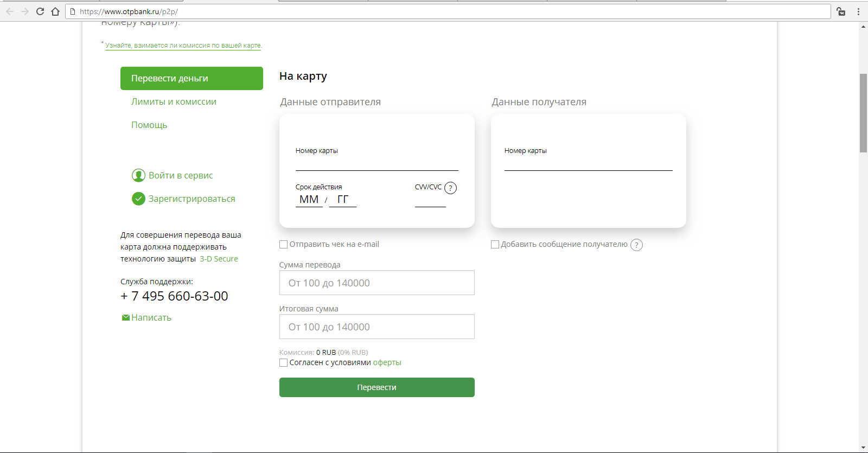Enable Отправить чек на e-mail checkbox
This screenshot has width=868, height=453.
coord(283,245)
